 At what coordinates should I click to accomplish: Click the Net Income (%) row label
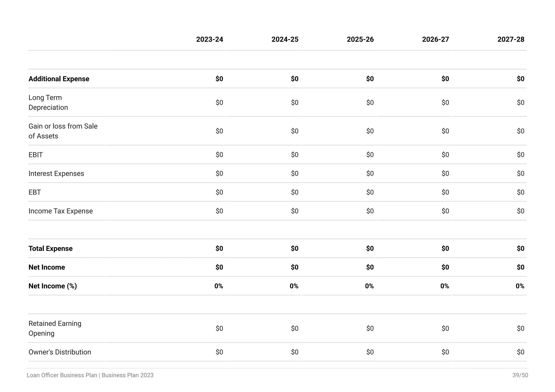53,286
